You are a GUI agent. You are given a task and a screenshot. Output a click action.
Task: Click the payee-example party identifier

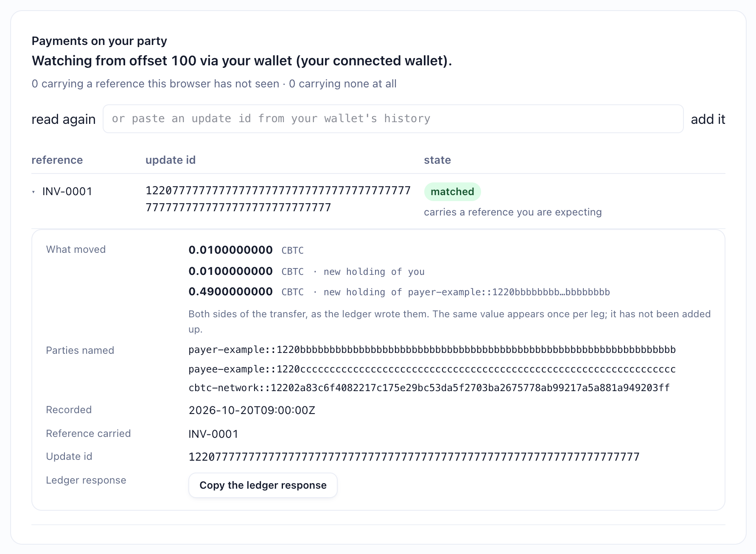(x=432, y=369)
